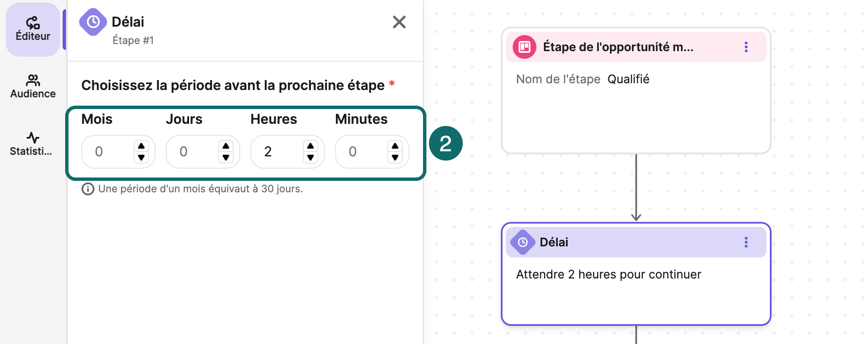Click the green step 2 annotation badge
This screenshot has width=868, height=344.
click(445, 144)
